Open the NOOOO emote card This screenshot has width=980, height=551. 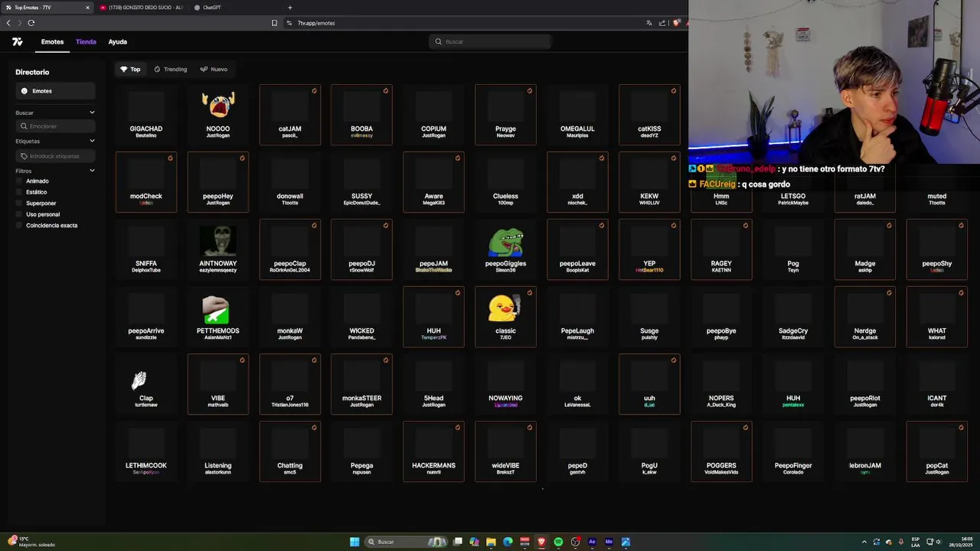click(218, 115)
